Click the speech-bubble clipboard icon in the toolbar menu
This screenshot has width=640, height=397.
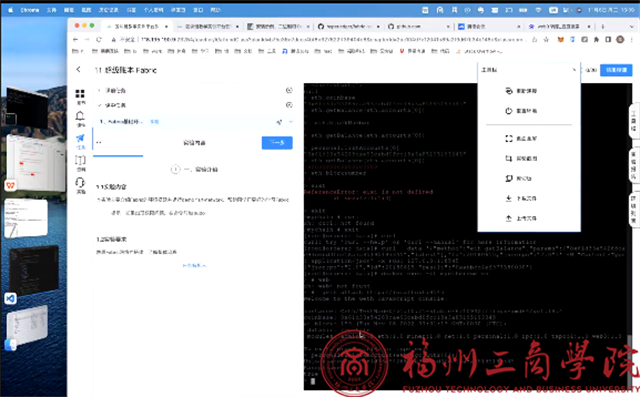click(509, 178)
